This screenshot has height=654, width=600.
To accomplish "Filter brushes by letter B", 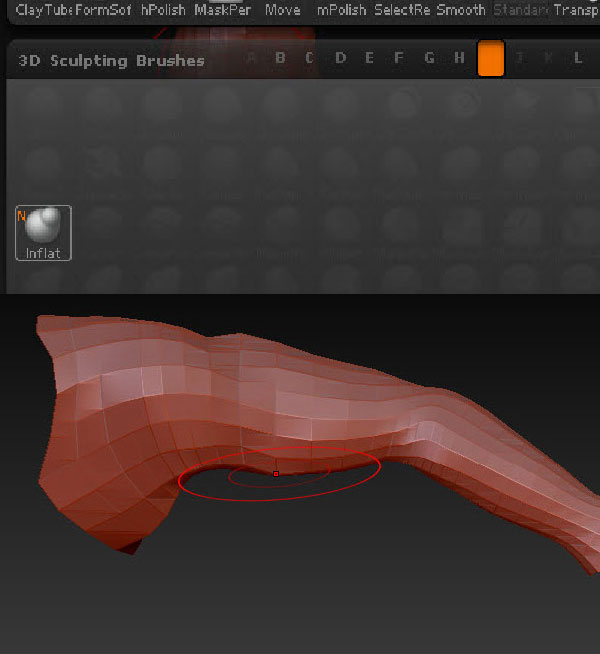I will (x=280, y=59).
